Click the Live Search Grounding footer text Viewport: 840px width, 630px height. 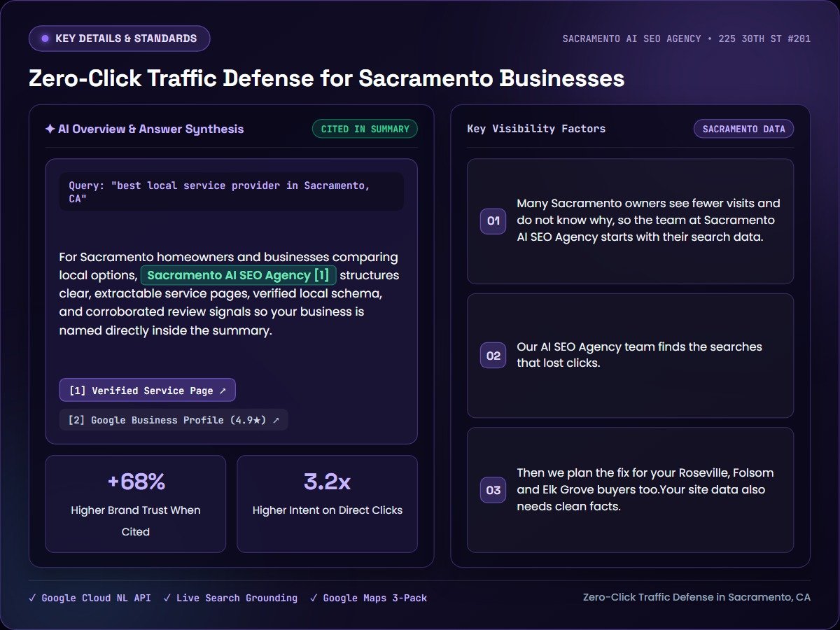click(237, 598)
